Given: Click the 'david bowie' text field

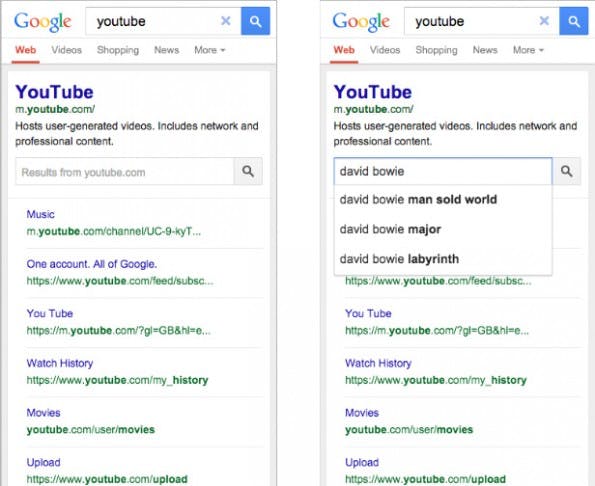Looking at the screenshot, I should [443, 171].
